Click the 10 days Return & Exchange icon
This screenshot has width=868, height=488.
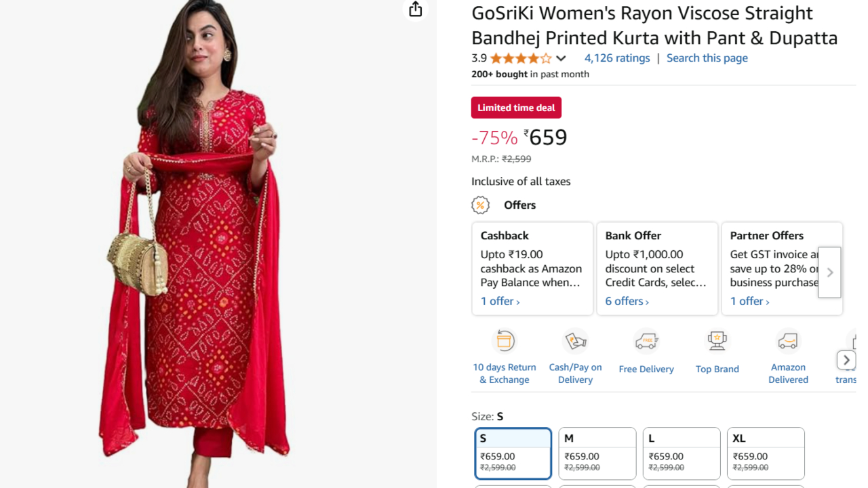[x=505, y=340]
